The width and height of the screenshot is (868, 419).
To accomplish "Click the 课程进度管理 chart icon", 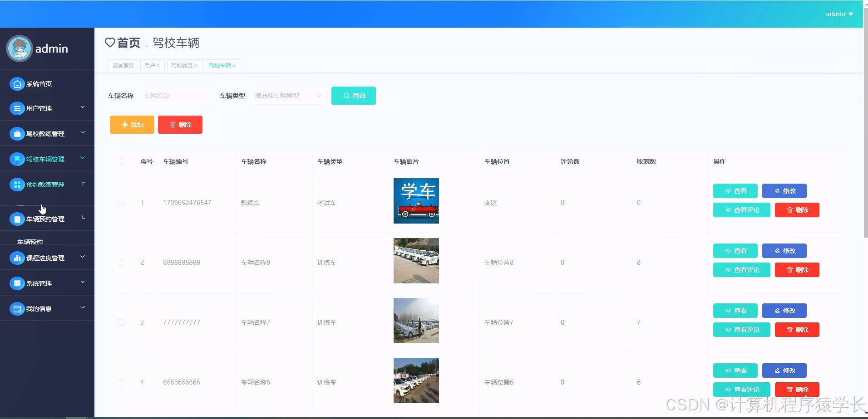I will [x=17, y=257].
